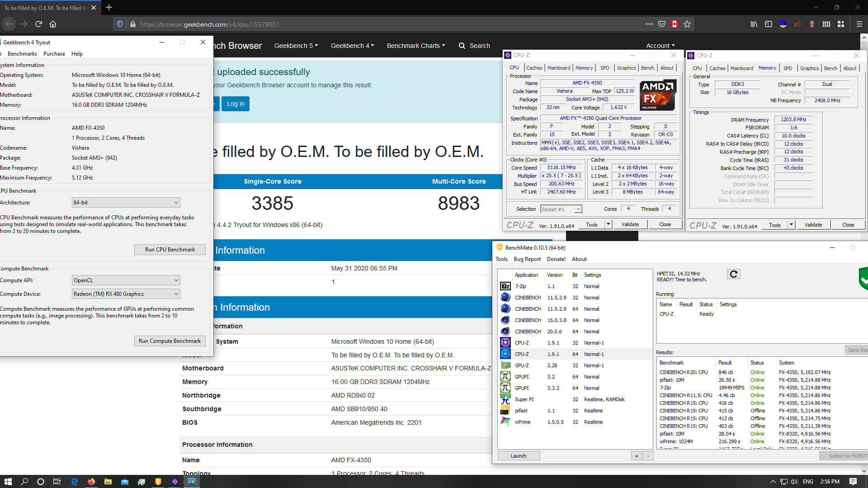Open Tools arrow in left CPU-Z window

click(x=608, y=224)
